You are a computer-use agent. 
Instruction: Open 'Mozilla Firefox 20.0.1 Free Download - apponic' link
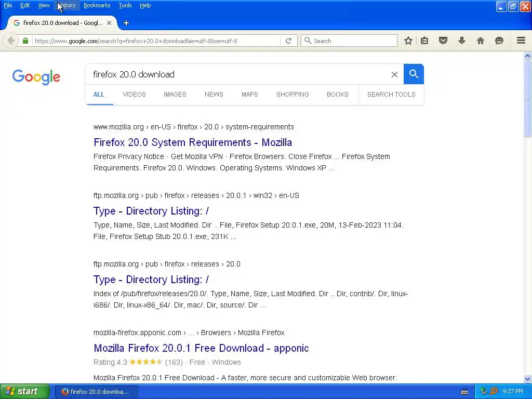click(201, 348)
